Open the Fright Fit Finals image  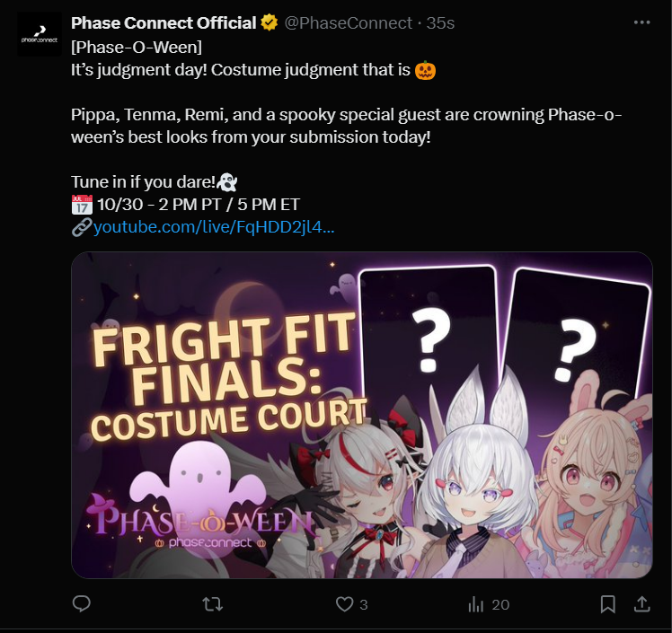362,415
